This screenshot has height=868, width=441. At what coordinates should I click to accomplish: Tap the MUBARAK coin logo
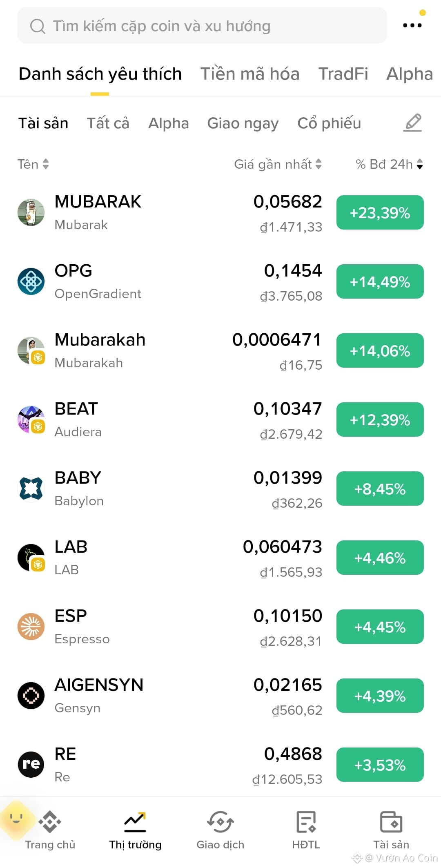click(x=31, y=212)
